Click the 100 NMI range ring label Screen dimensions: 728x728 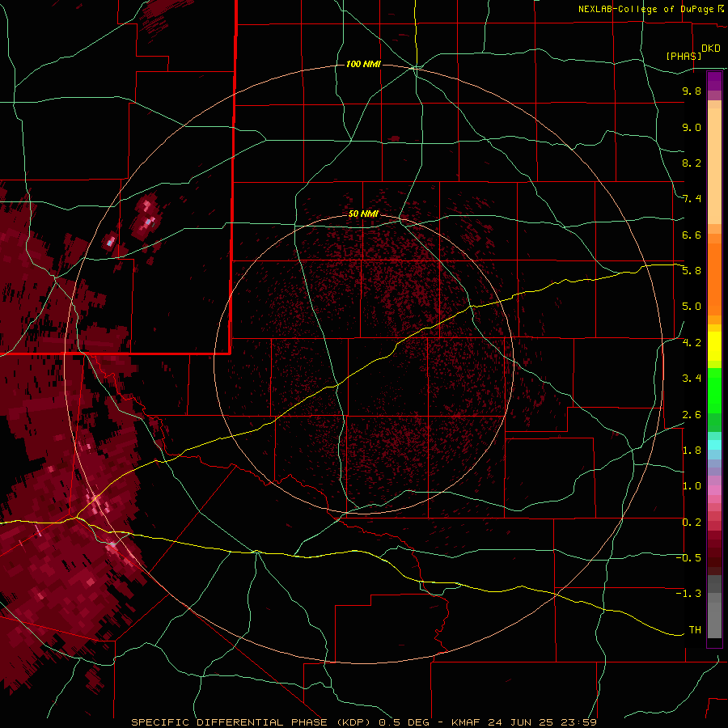point(363,64)
